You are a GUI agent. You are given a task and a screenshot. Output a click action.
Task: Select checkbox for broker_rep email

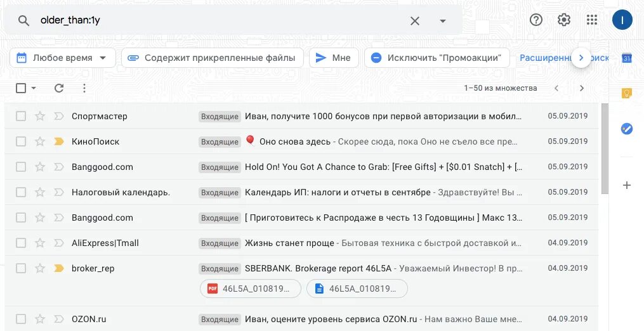[x=21, y=269]
